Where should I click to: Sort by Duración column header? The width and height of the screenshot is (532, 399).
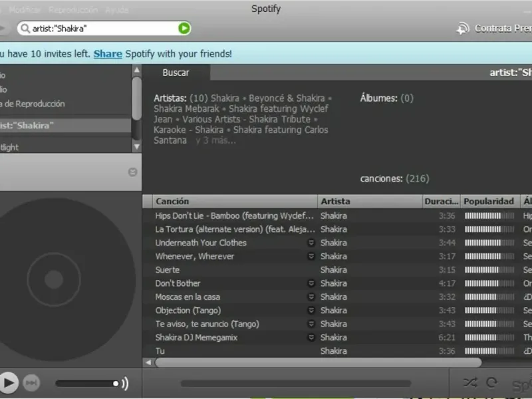point(442,201)
